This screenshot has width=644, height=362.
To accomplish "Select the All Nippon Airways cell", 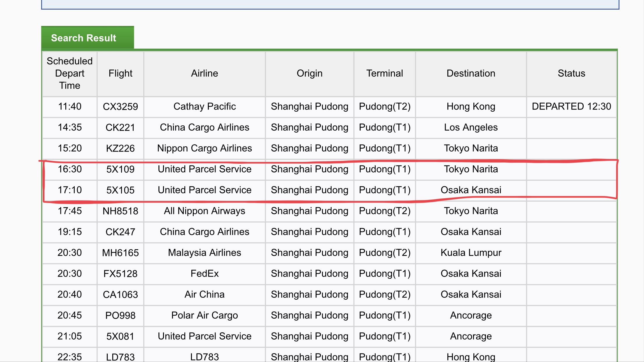I will (x=204, y=211).
